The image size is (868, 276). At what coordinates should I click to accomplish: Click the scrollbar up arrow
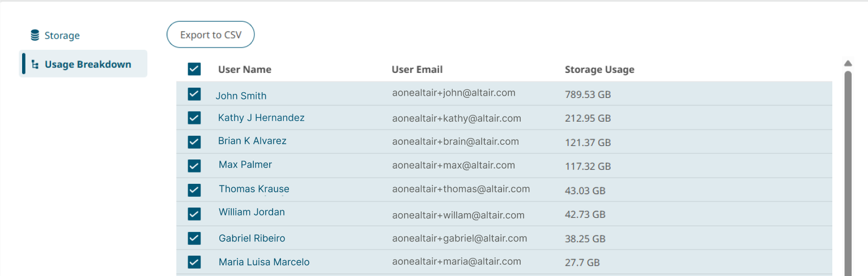pos(848,63)
